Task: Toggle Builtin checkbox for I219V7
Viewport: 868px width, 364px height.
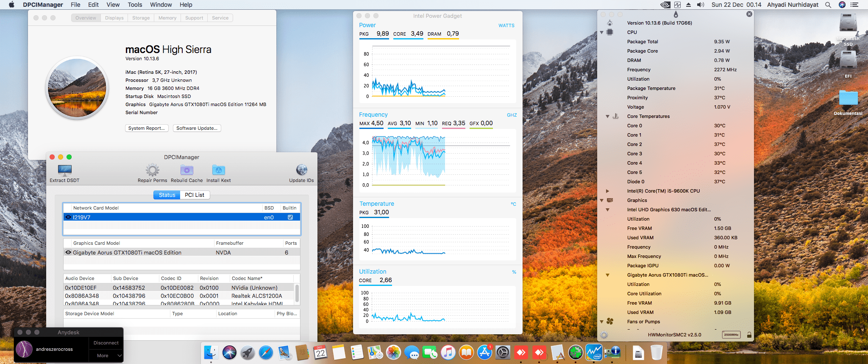Action: tap(290, 217)
